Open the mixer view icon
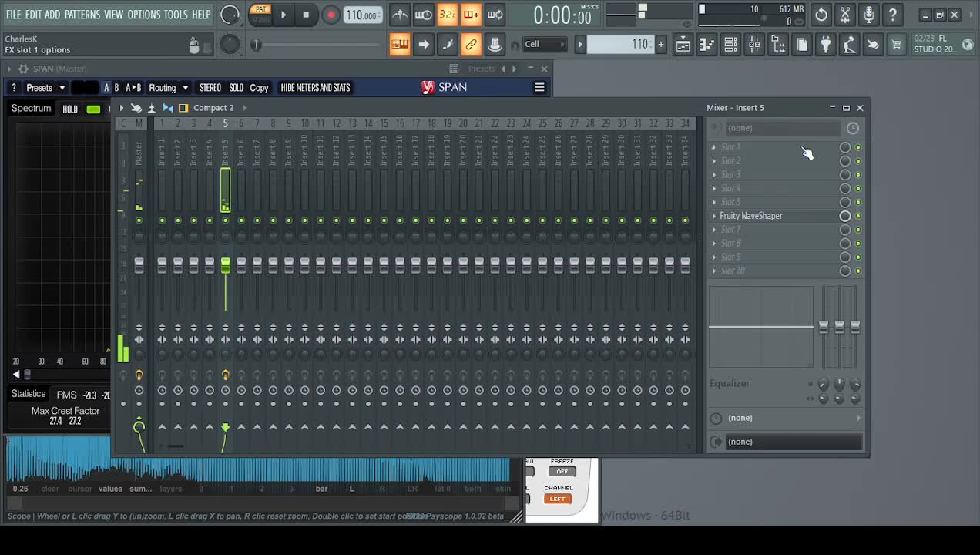The width and height of the screenshot is (980, 555). pyautogui.click(x=754, y=45)
